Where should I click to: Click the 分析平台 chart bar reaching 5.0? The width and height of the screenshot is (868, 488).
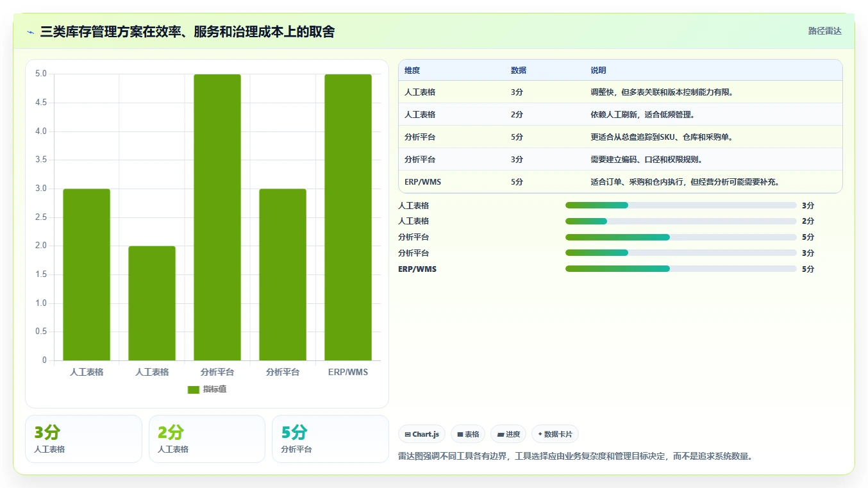(217, 217)
